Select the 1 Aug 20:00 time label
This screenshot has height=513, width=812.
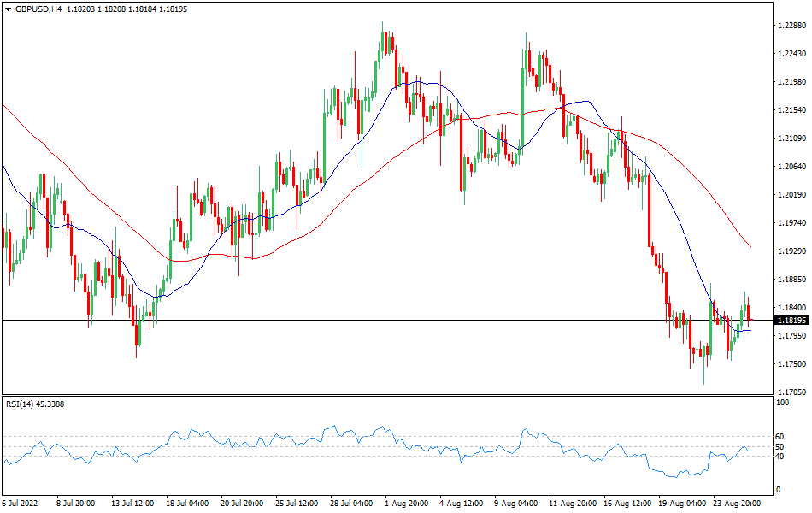click(x=407, y=504)
